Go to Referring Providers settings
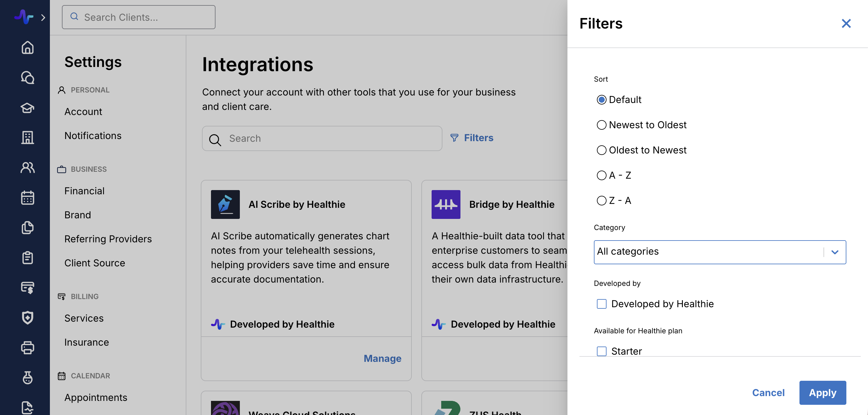Viewport: 868px width, 415px height. tap(108, 239)
